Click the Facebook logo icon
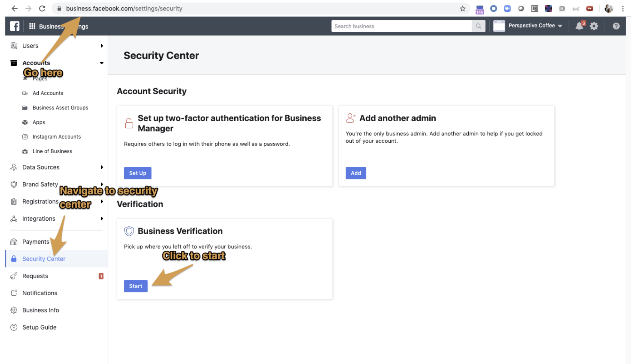The height and width of the screenshot is (364, 633). coord(15,26)
